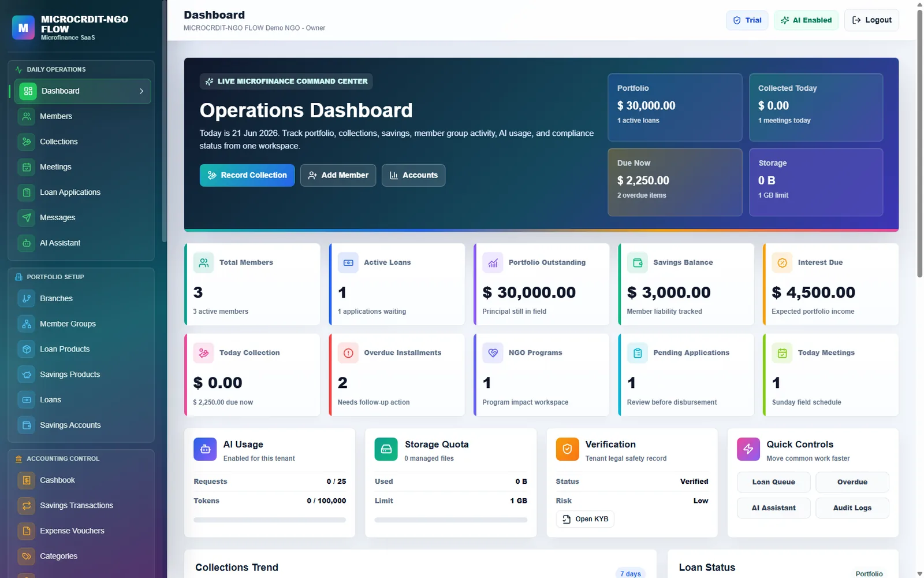Click the AI Usage progress bar
The height and width of the screenshot is (578, 924).
point(270,520)
